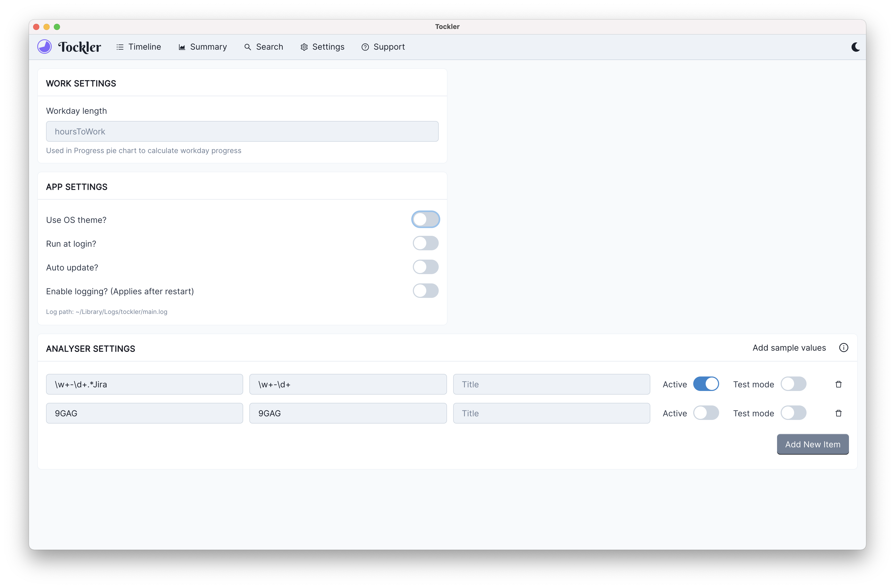Switch on Enable logging
The height and width of the screenshot is (588, 895).
pyautogui.click(x=425, y=291)
